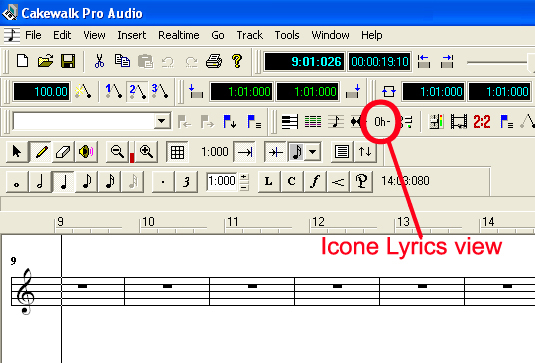Open the Console mixer view icon
Image resolution: width=535 pixels, height=363 pixels.
pos(436,122)
